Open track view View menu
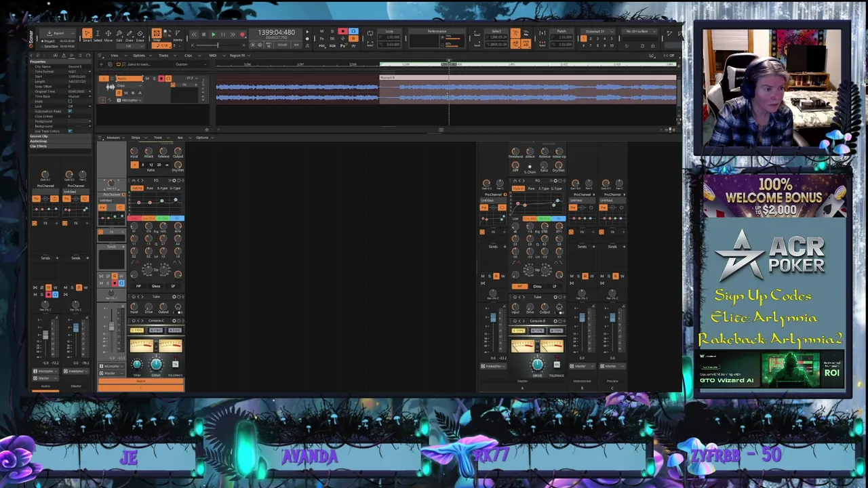The height and width of the screenshot is (488, 868). click(115, 56)
